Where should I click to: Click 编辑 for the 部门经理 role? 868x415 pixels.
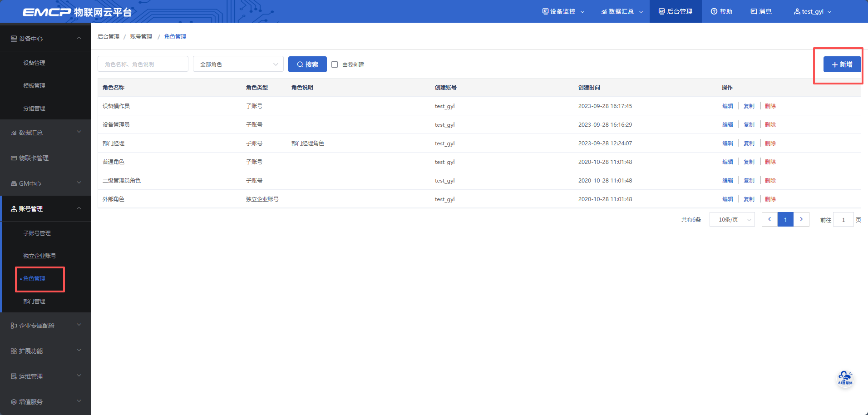tap(727, 143)
